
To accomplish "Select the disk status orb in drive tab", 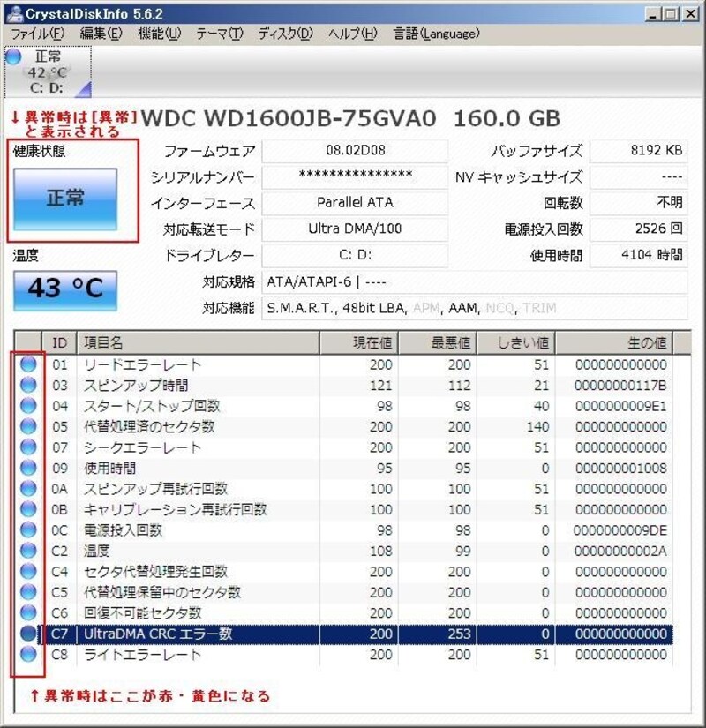I will pyautogui.click(x=13, y=56).
